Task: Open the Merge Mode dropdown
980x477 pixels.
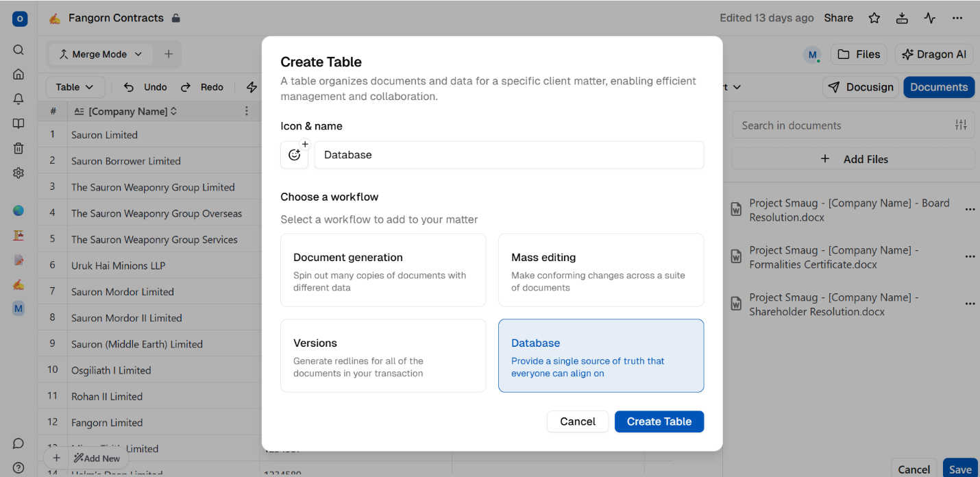Action: click(100, 54)
